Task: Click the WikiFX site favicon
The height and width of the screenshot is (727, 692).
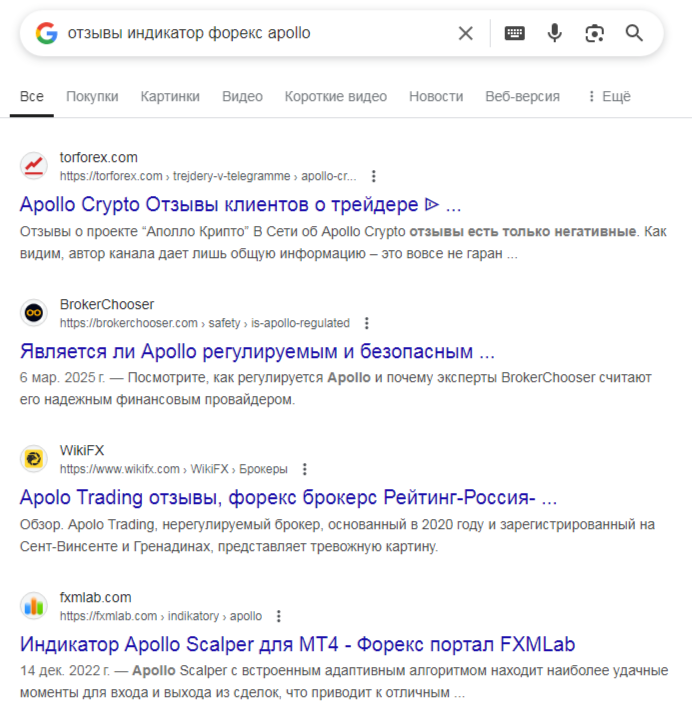Action: pos(34,458)
